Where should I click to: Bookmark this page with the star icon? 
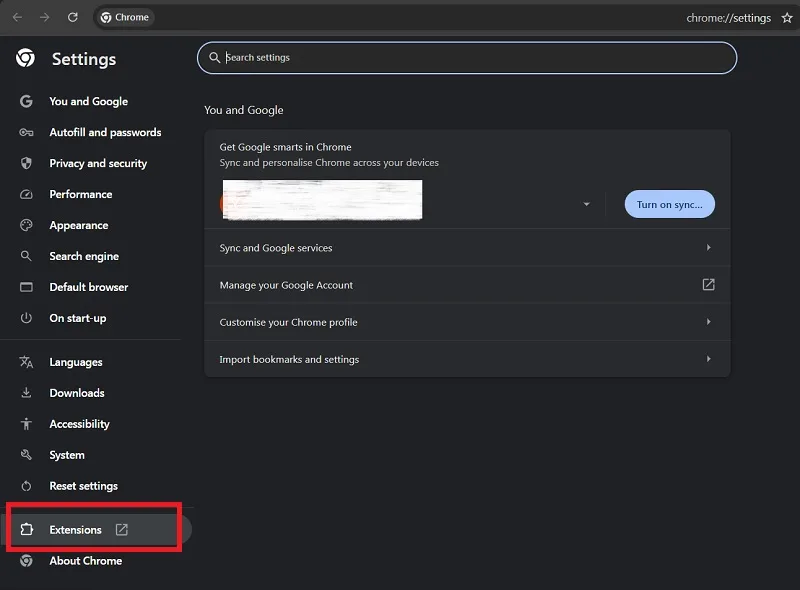pyautogui.click(x=787, y=18)
